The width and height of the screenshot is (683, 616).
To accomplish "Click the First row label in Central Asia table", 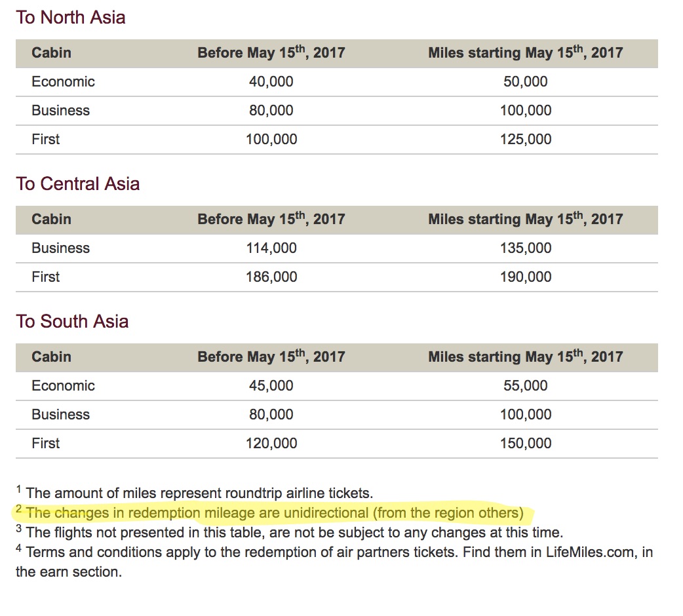I will coord(45,277).
